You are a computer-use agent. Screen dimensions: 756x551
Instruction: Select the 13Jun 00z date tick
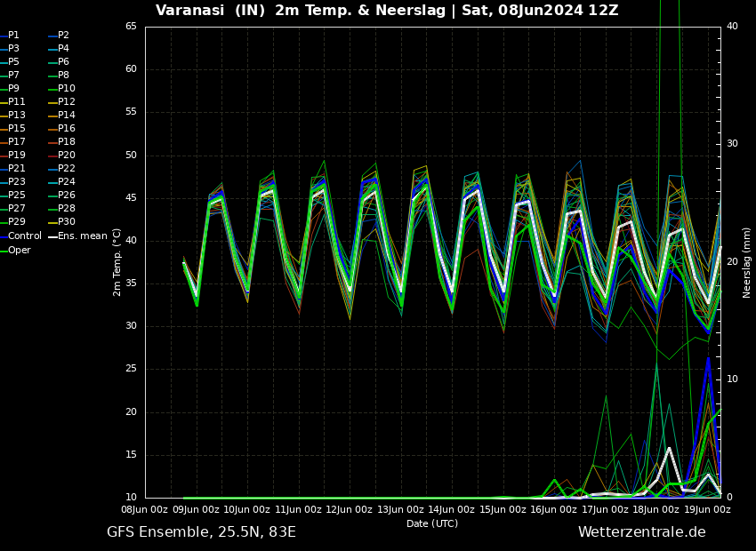pyautogui.click(x=400, y=510)
